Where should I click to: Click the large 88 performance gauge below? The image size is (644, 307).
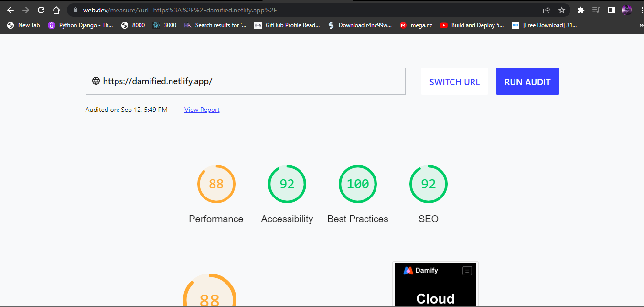(210, 290)
